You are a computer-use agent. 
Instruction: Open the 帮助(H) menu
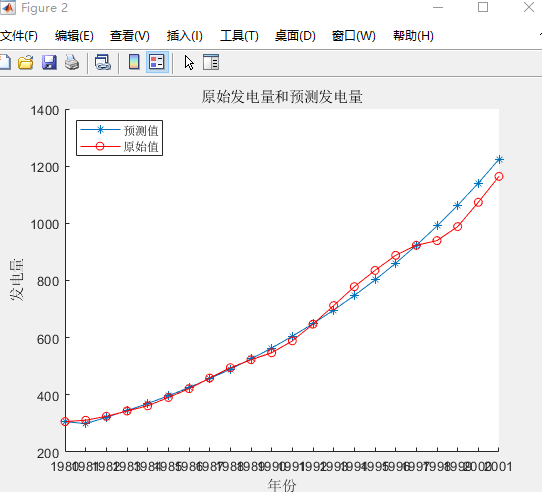coord(413,36)
